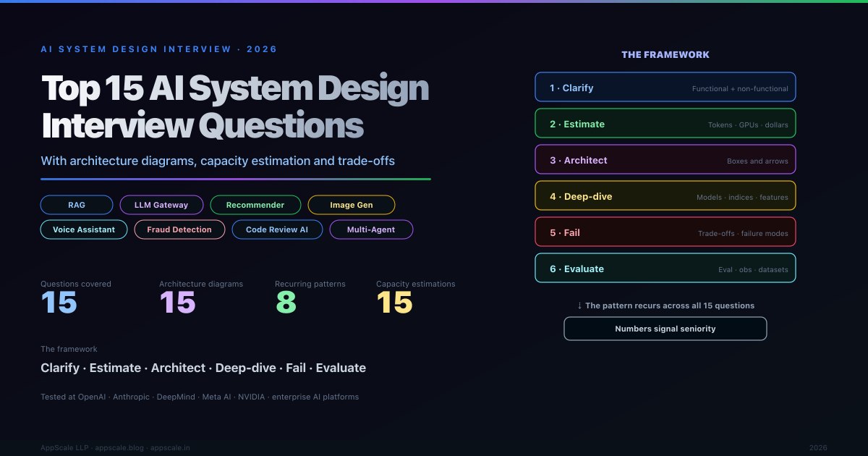Click the main headline title text
Image resolution: width=868 pixels, height=456 pixels.
pyautogui.click(x=235, y=107)
